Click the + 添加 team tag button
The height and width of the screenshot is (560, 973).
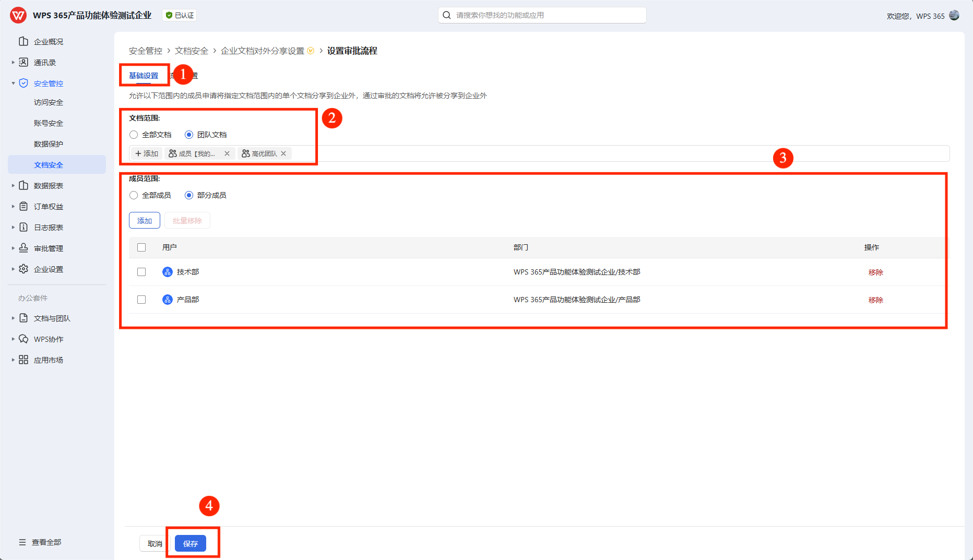point(147,153)
